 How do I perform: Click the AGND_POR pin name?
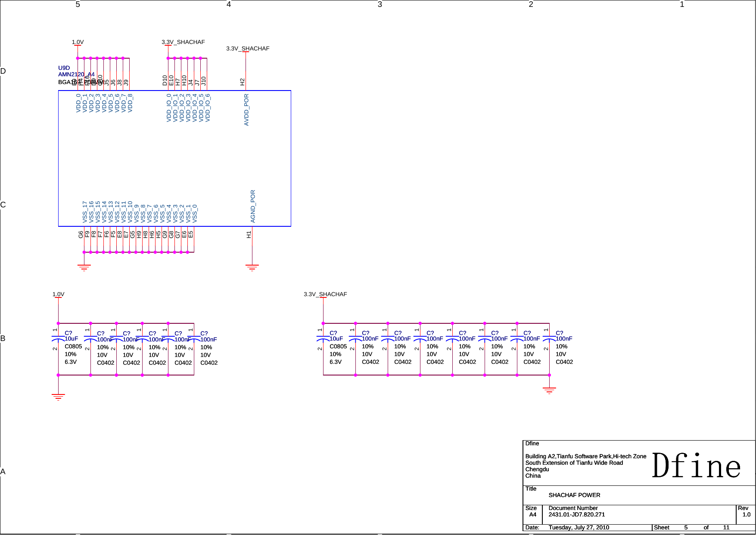point(253,206)
